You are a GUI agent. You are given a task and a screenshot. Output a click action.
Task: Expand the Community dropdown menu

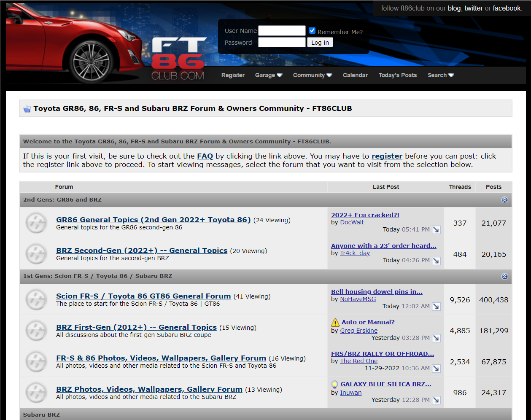(312, 75)
